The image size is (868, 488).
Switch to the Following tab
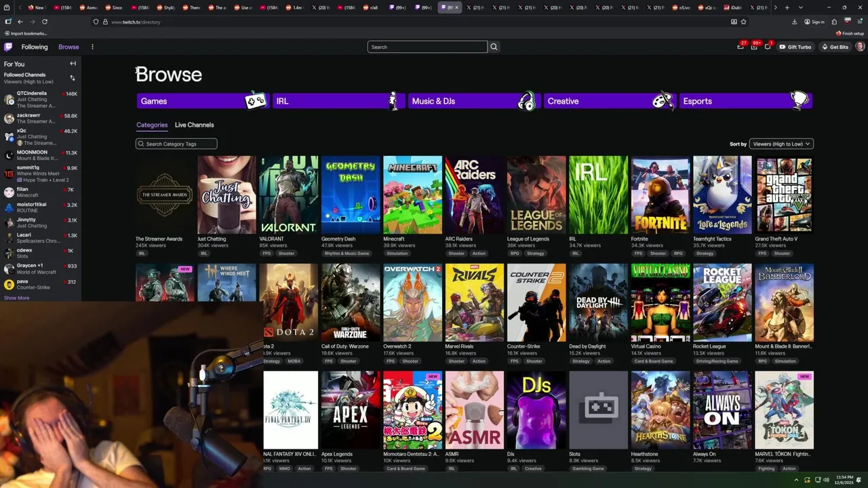[35, 47]
